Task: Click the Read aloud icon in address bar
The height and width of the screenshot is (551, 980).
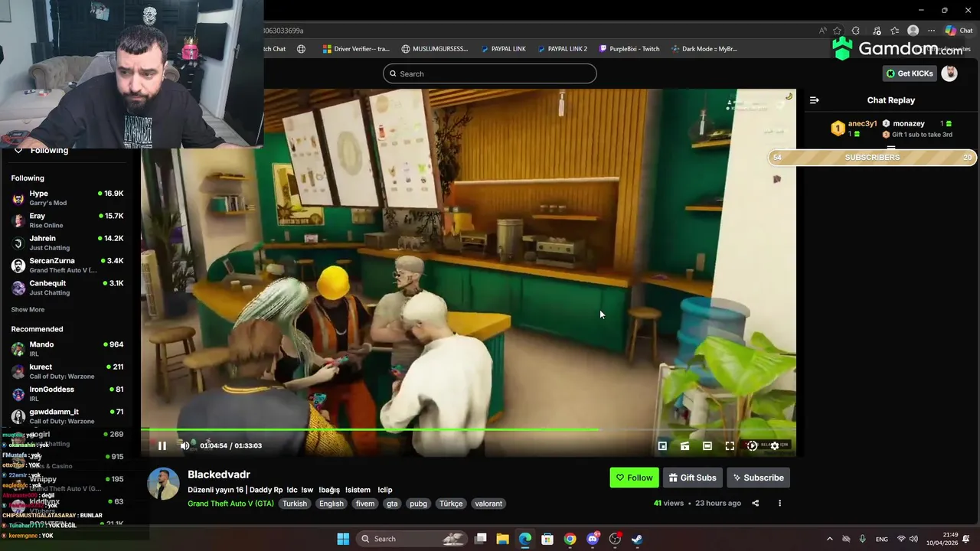Action: click(823, 31)
